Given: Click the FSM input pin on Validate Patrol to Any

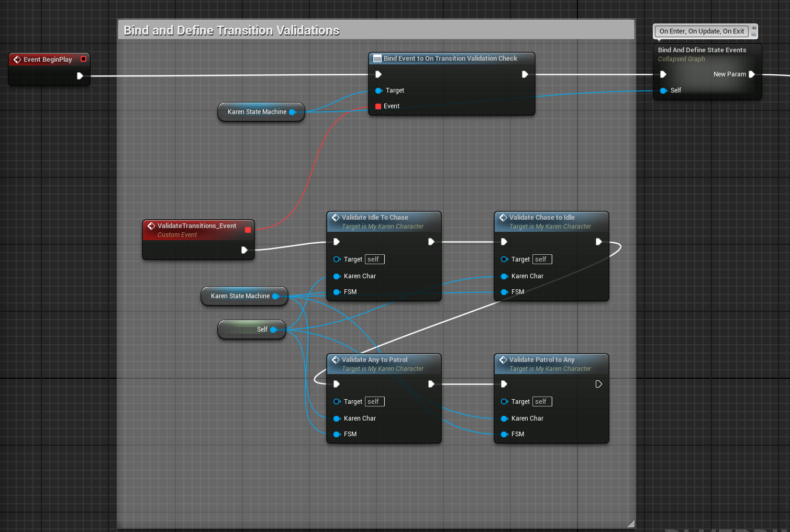Looking at the screenshot, I should click(x=504, y=434).
